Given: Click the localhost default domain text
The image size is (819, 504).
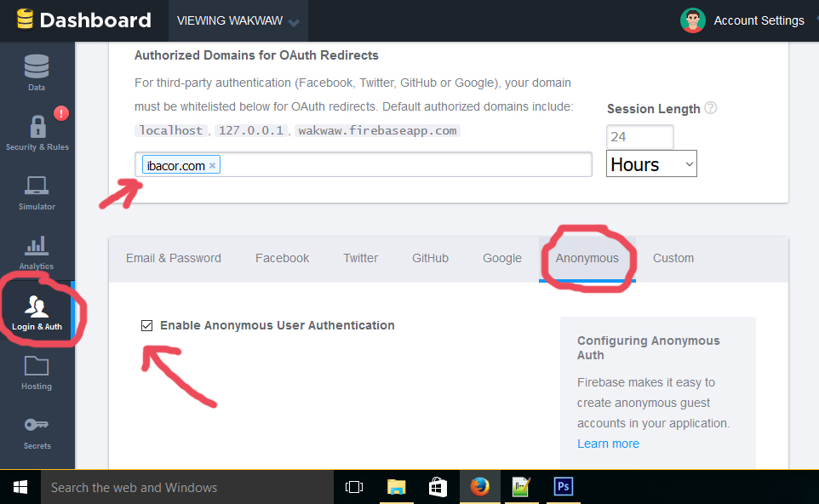Looking at the screenshot, I should [x=171, y=130].
